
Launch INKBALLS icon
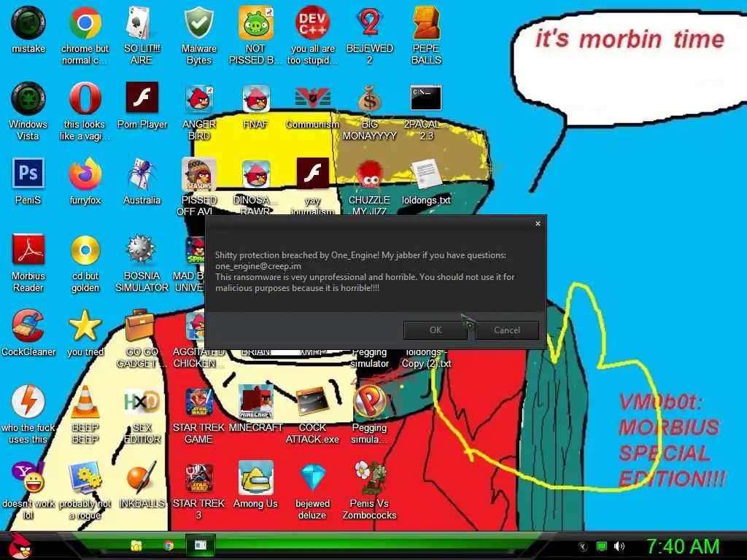click(x=142, y=477)
